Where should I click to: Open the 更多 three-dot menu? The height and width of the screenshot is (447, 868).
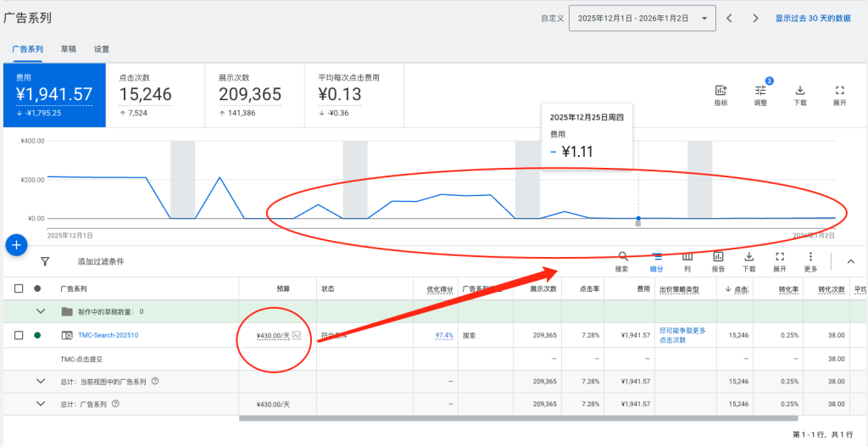[x=810, y=256]
